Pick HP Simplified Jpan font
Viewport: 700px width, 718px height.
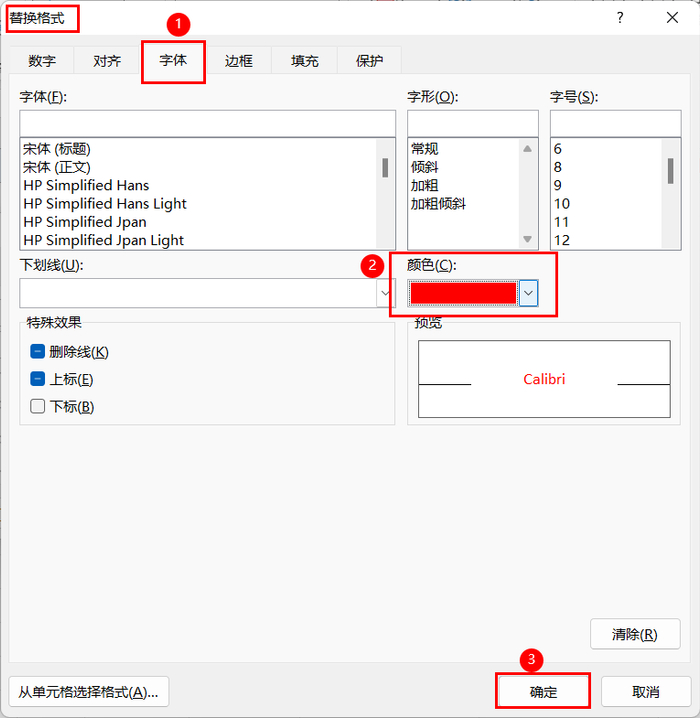coord(85,222)
